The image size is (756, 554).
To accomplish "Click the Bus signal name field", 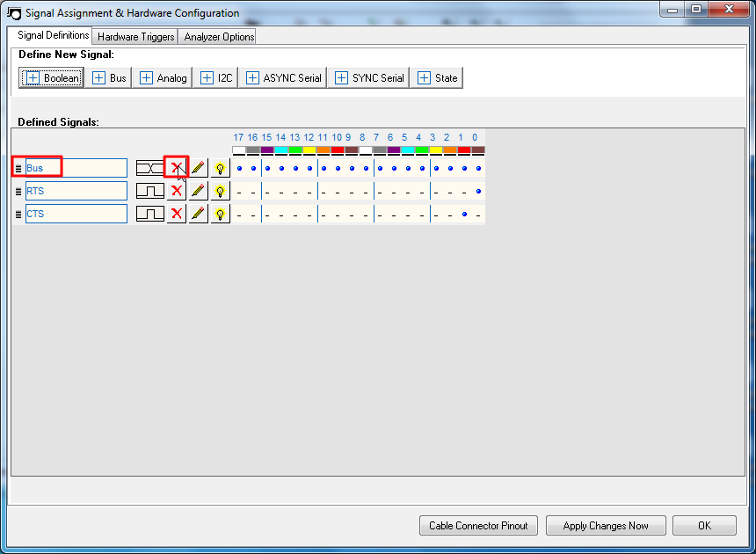I will pos(76,168).
